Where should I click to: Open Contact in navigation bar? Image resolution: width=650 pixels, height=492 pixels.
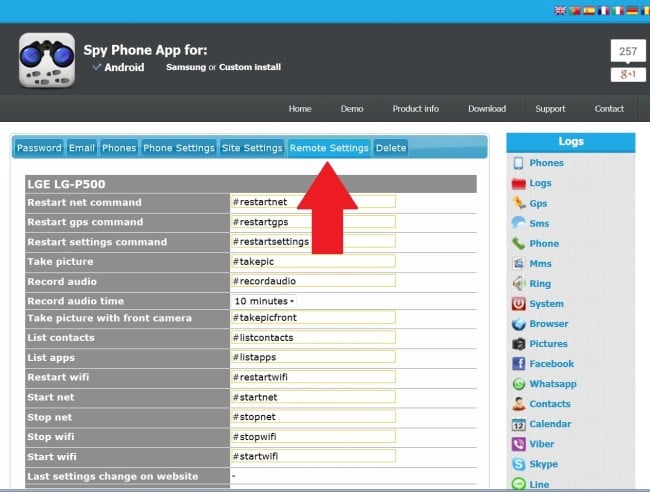click(609, 109)
